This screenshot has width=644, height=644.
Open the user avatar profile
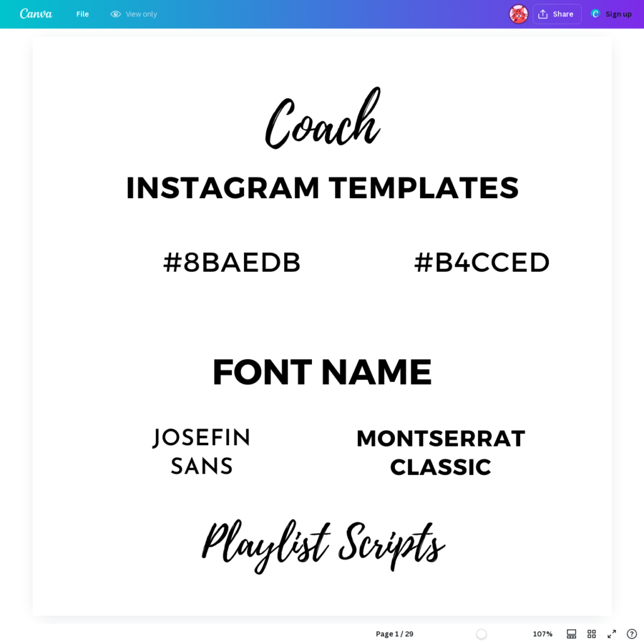(518, 14)
